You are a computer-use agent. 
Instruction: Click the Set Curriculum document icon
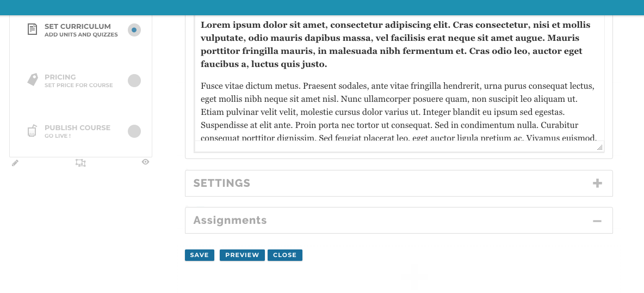click(33, 29)
